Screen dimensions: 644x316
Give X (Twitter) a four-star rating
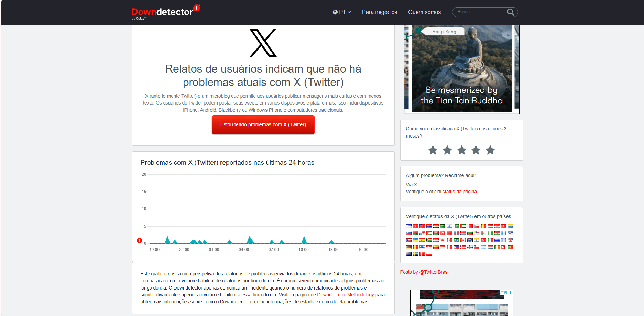(x=476, y=150)
